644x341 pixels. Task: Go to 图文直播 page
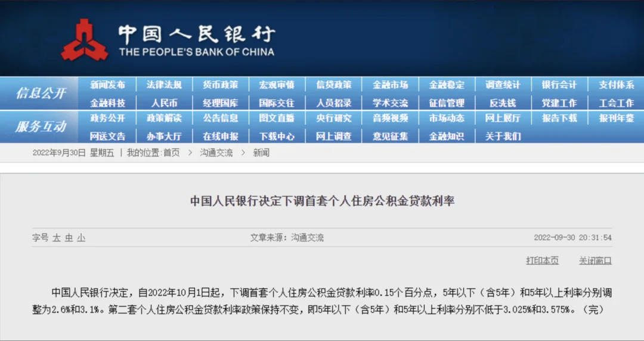click(x=277, y=118)
